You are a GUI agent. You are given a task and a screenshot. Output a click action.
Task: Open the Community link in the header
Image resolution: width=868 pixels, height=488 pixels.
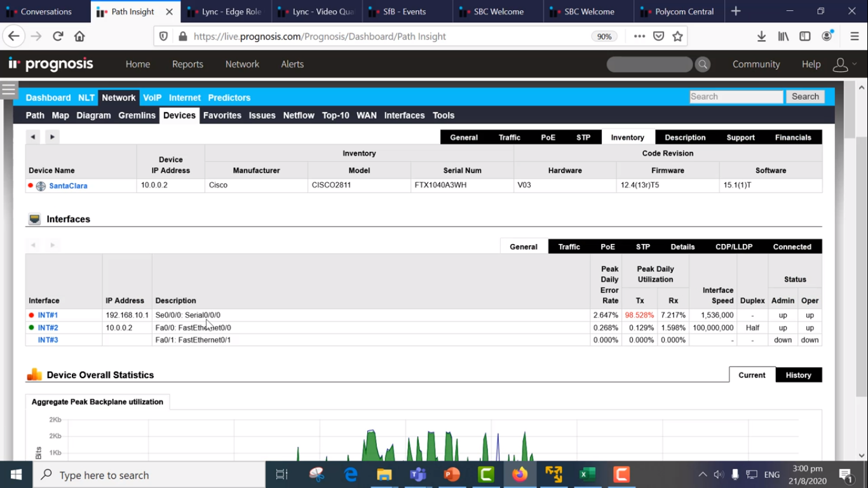pyautogui.click(x=756, y=64)
